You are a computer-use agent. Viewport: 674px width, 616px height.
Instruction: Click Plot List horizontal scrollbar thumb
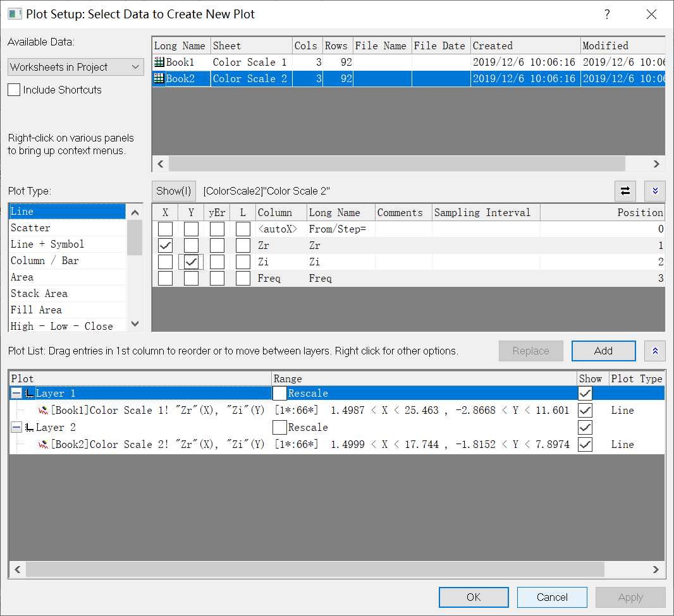[315, 570]
